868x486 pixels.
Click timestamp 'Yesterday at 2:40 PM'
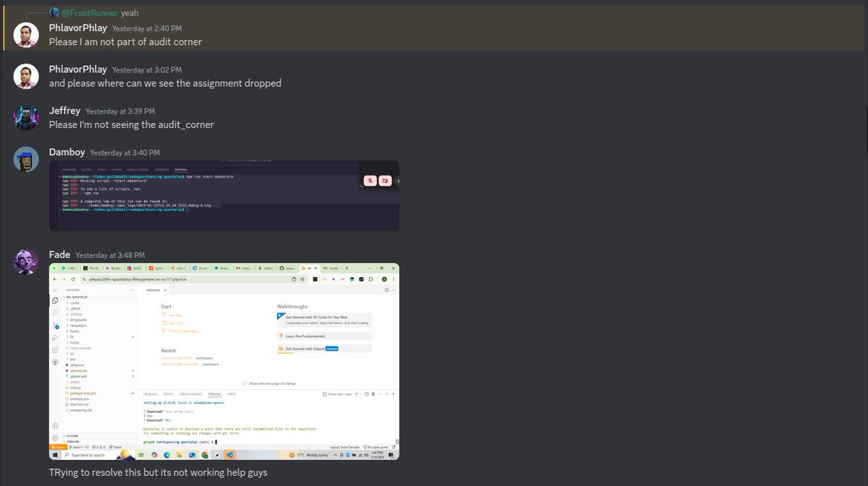(147, 28)
